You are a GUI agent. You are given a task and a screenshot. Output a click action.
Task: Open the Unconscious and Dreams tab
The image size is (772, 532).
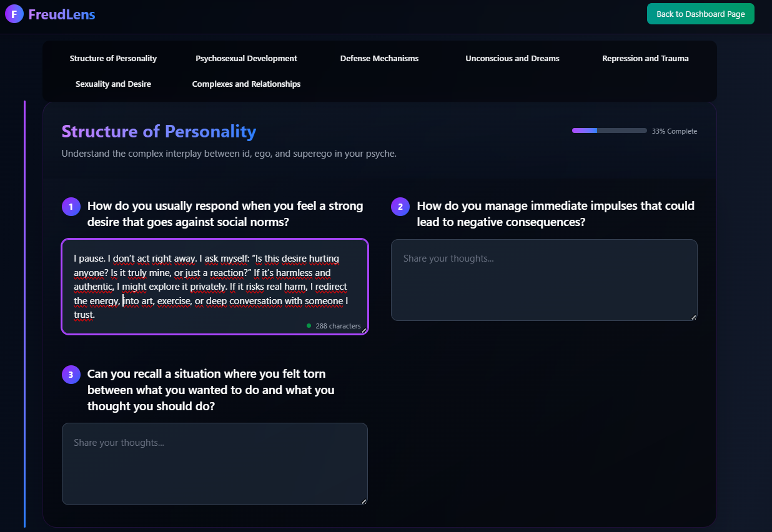[x=512, y=59]
